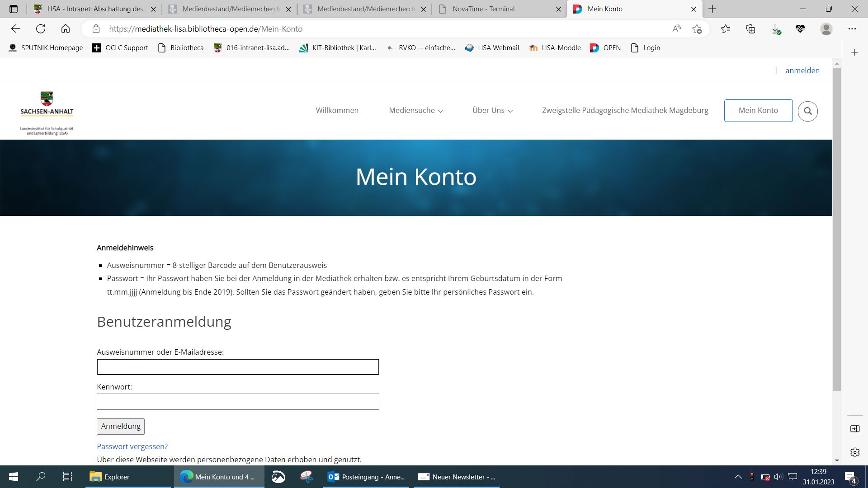Open Task View on taskbar
Image resolution: width=868 pixels, height=488 pixels.
[67, 477]
